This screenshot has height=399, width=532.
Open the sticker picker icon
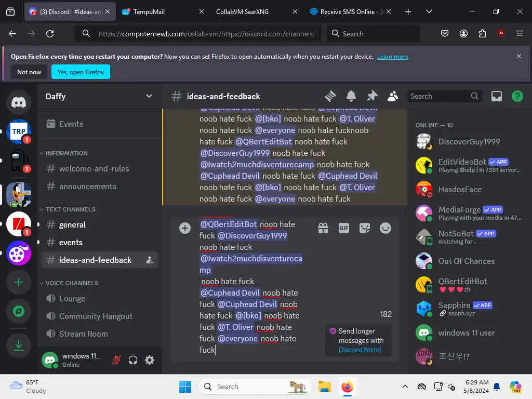click(365, 229)
